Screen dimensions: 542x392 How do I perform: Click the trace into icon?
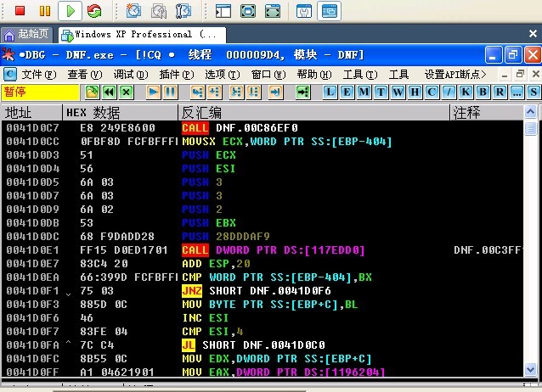[x=236, y=92]
